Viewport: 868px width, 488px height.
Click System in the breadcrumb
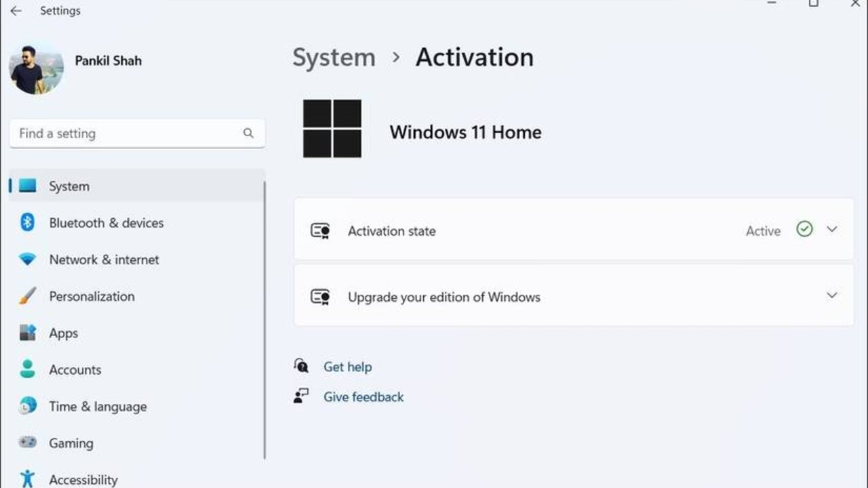point(334,58)
